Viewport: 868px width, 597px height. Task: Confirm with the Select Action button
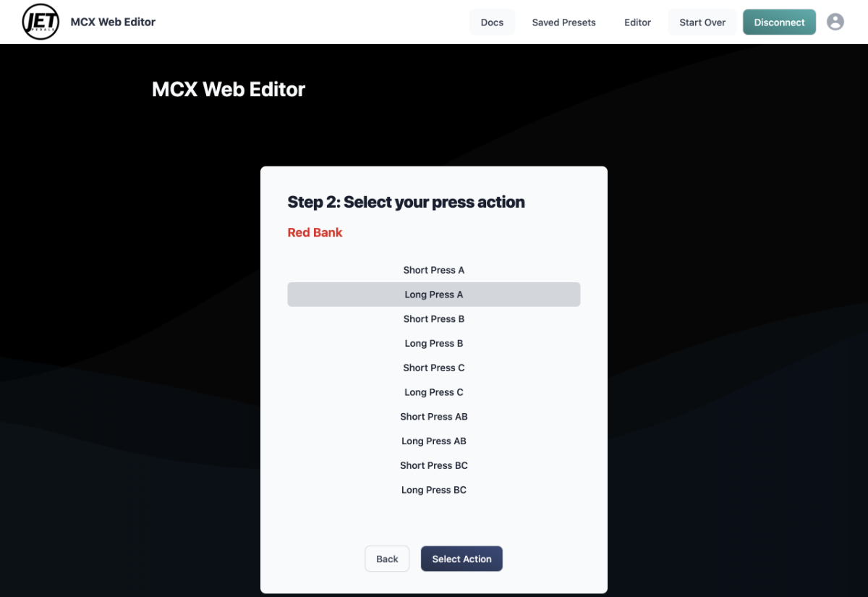click(x=461, y=559)
